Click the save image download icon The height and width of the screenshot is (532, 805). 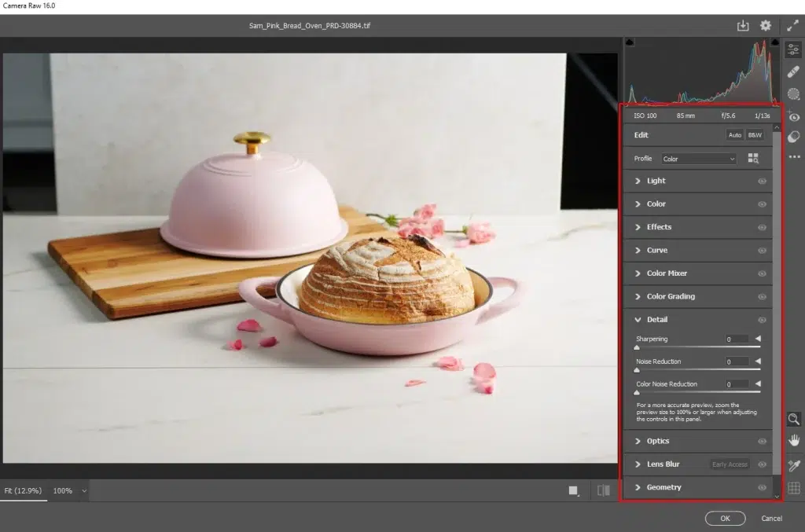[x=743, y=26]
